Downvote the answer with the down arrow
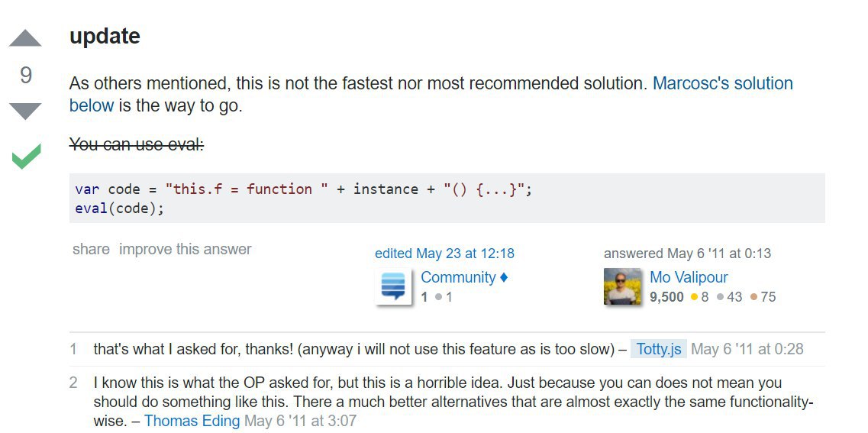The width and height of the screenshot is (868, 433). [25, 111]
